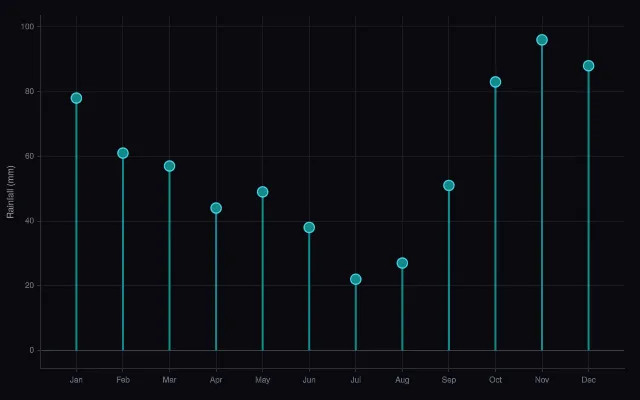Click the Aug x-axis label
The image size is (640, 400).
[x=402, y=380]
